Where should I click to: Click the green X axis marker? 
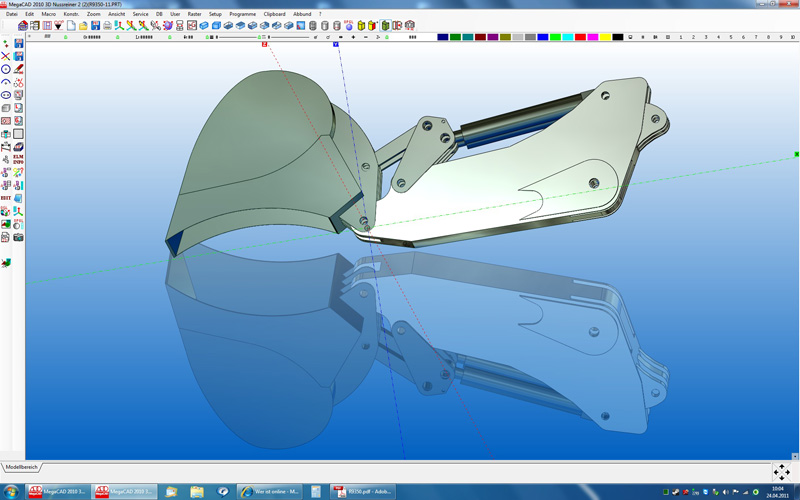796,154
